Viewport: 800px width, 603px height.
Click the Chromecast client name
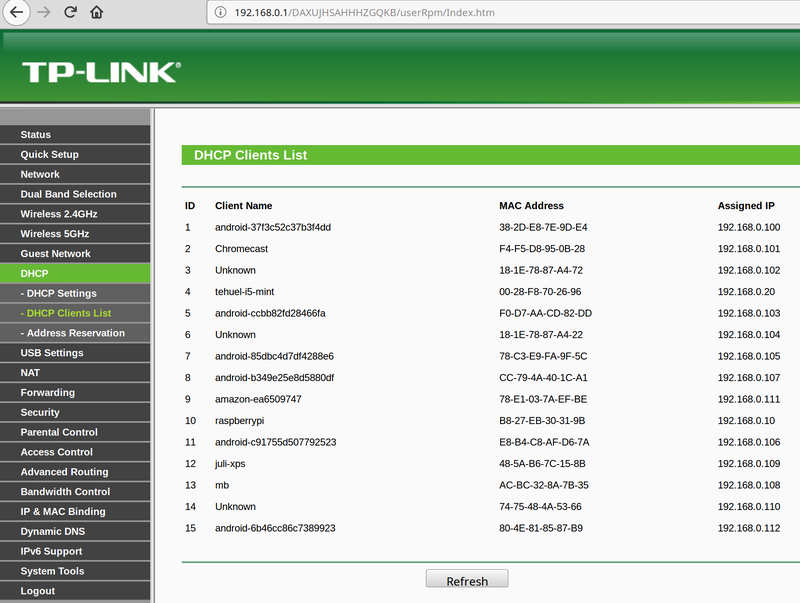(x=241, y=249)
